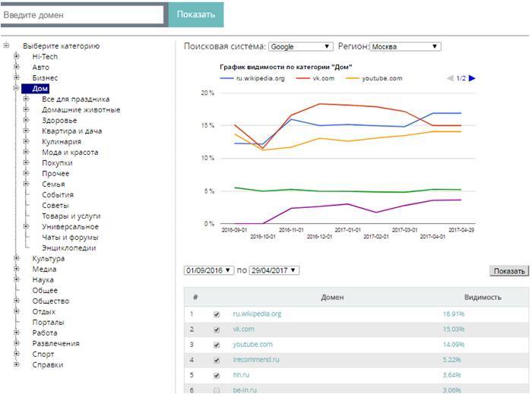
Task: Collapse the Дом category node
Action: 16,88
